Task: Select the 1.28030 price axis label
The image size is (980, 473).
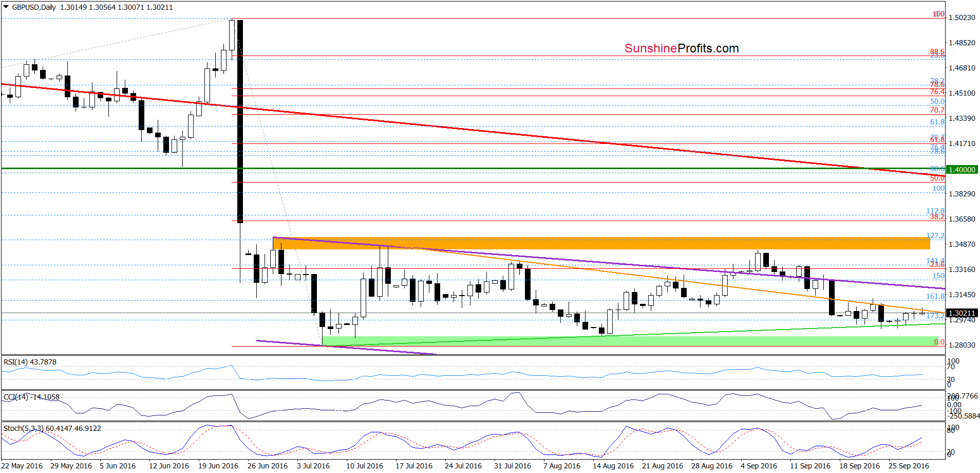Action: tap(962, 345)
